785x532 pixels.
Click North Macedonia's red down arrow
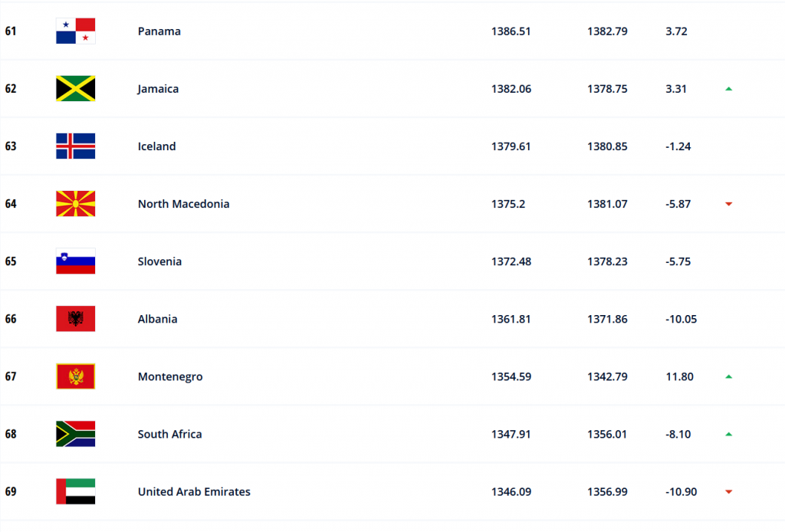click(x=729, y=204)
